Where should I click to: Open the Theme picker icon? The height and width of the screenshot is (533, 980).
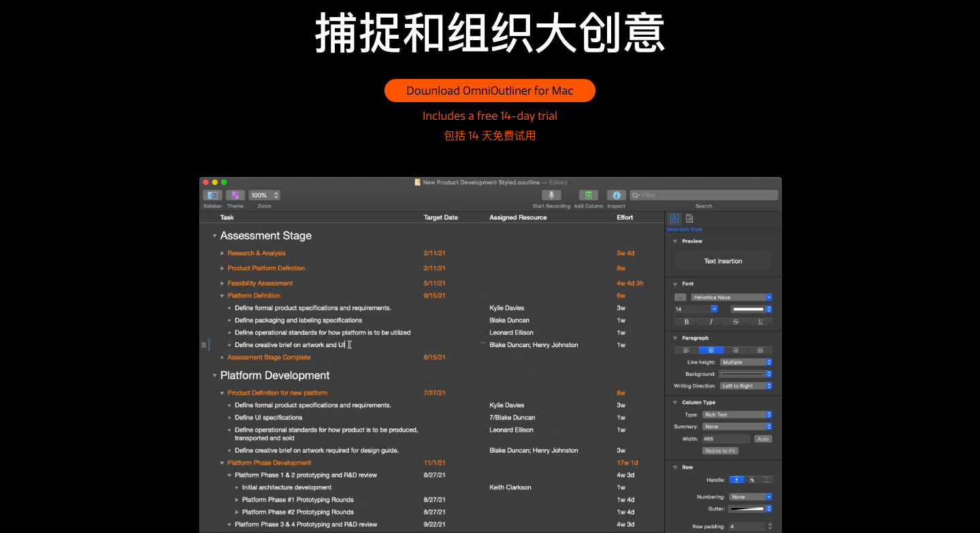[x=235, y=195]
